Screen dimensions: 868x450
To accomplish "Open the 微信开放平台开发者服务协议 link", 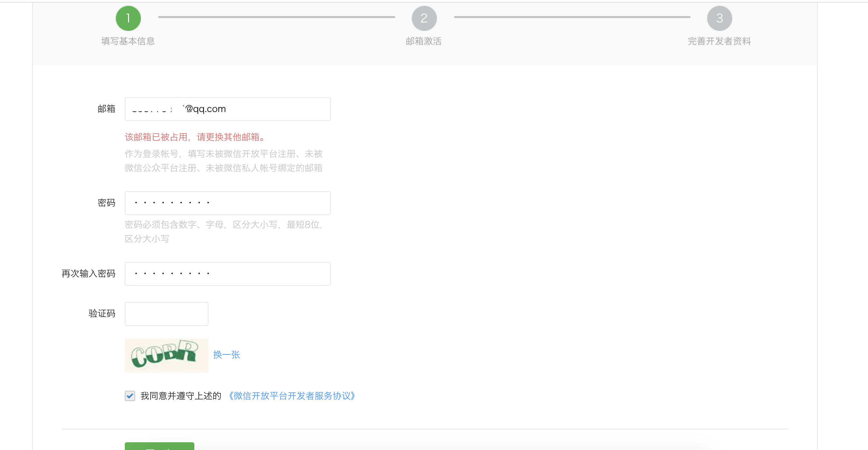I will 292,396.
